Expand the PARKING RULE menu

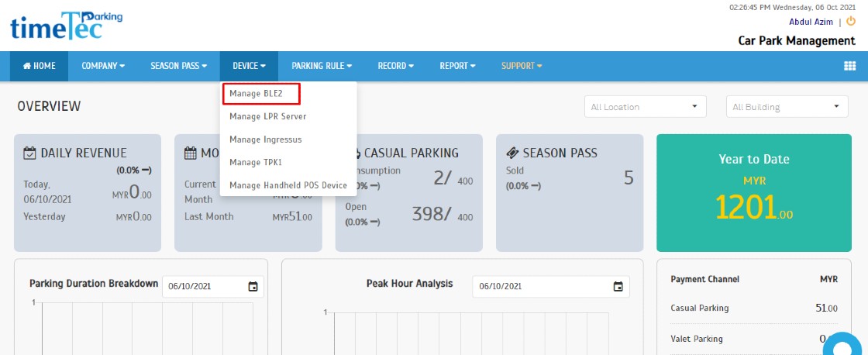[322, 66]
